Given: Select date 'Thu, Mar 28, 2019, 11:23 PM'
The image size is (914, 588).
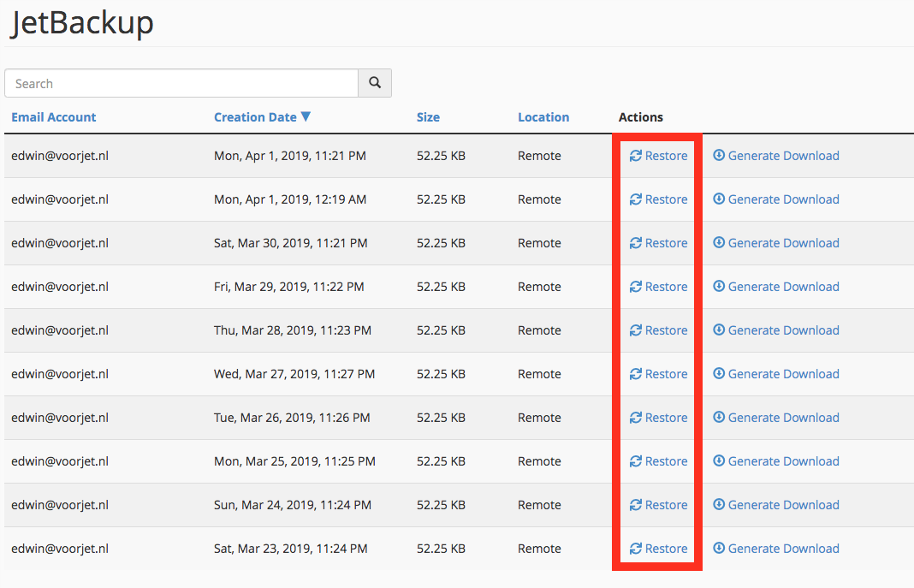Looking at the screenshot, I should pos(293,330).
